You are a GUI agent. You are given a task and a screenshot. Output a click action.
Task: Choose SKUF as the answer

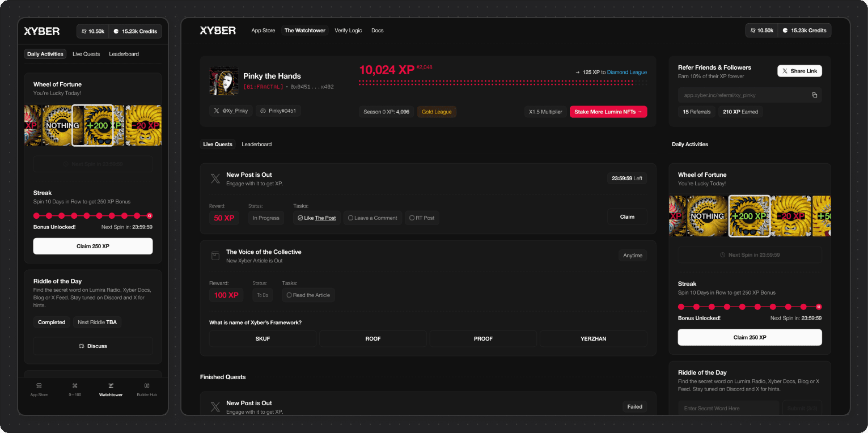(x=262, y=338)
